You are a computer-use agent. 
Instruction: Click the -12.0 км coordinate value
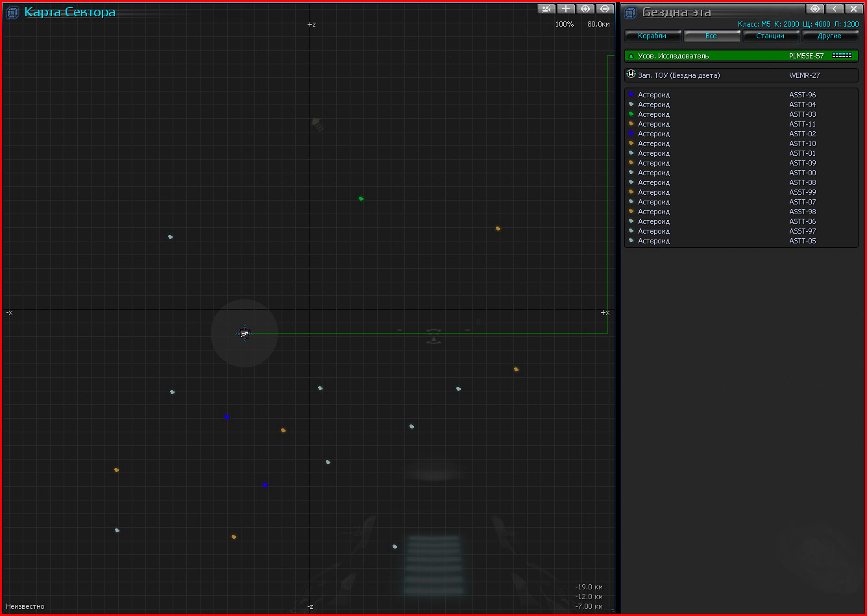589,597
